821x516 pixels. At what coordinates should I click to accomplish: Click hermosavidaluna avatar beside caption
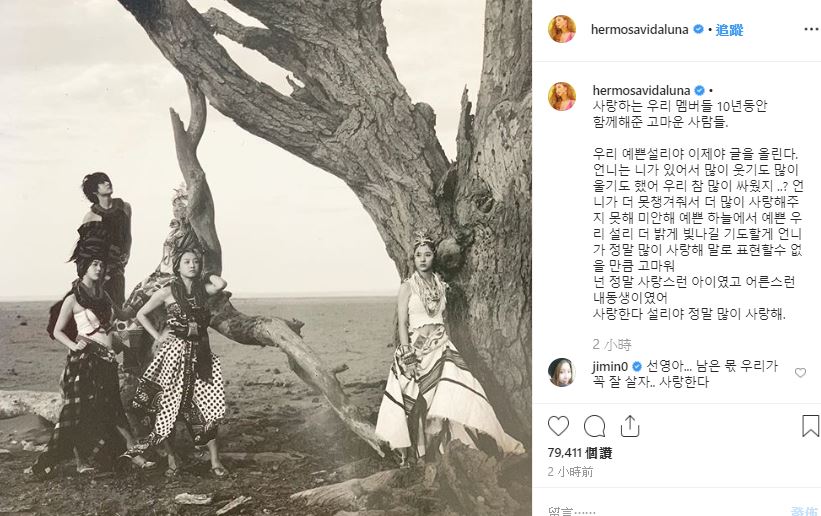click(x=562, y=96)
